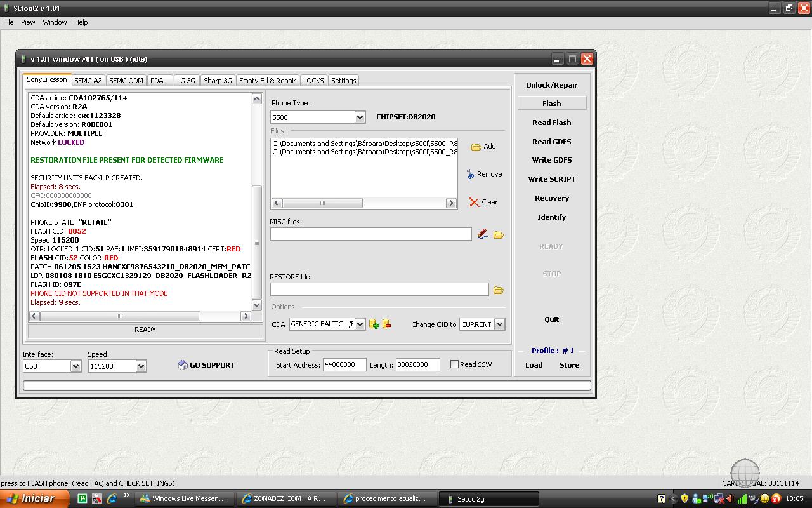Click the log vertical scrollbar up arrow
The height and width of the screenshot is (508, 812).
point(256,98)
